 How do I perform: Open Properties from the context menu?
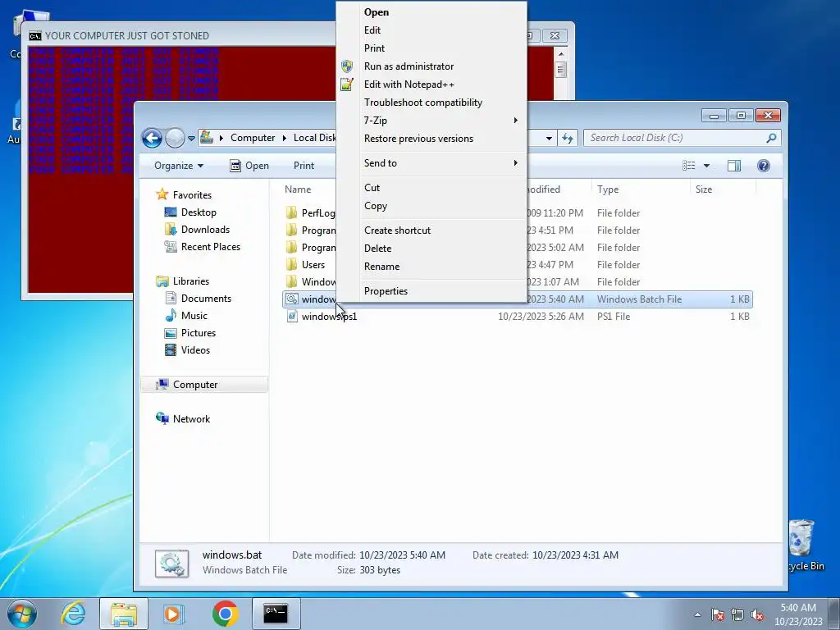(386, 291)
